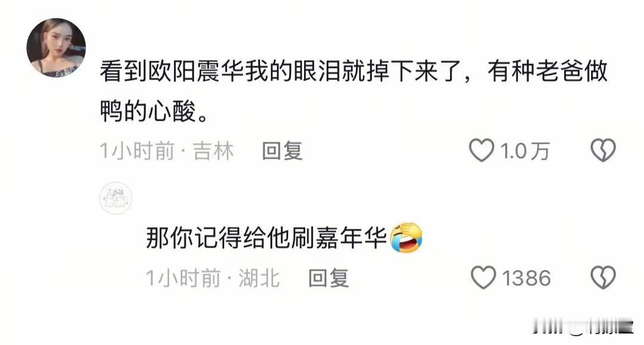Viewport: 644px width, 345px height.
Task: Like the 那你记得给他刷嘉年华 reply
Action: point(484,278)
